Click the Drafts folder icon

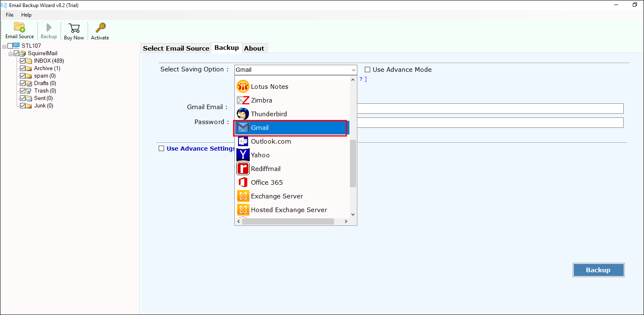(29, 83)
